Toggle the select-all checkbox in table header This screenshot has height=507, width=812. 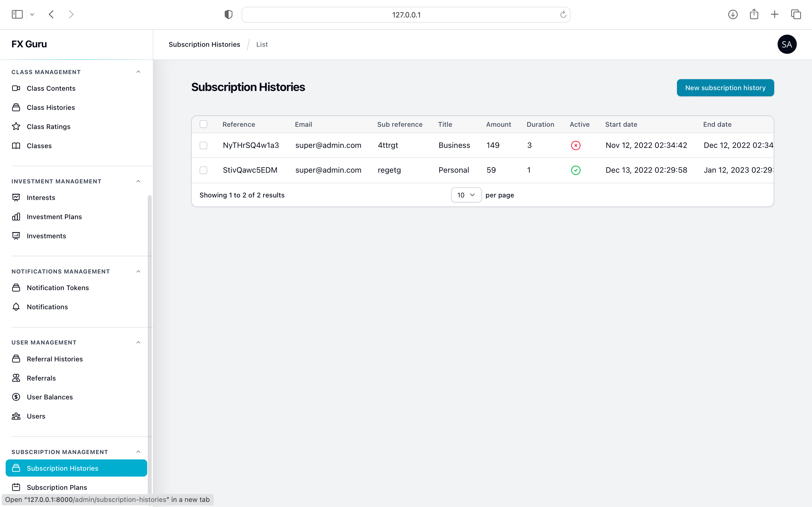point(203,124)
